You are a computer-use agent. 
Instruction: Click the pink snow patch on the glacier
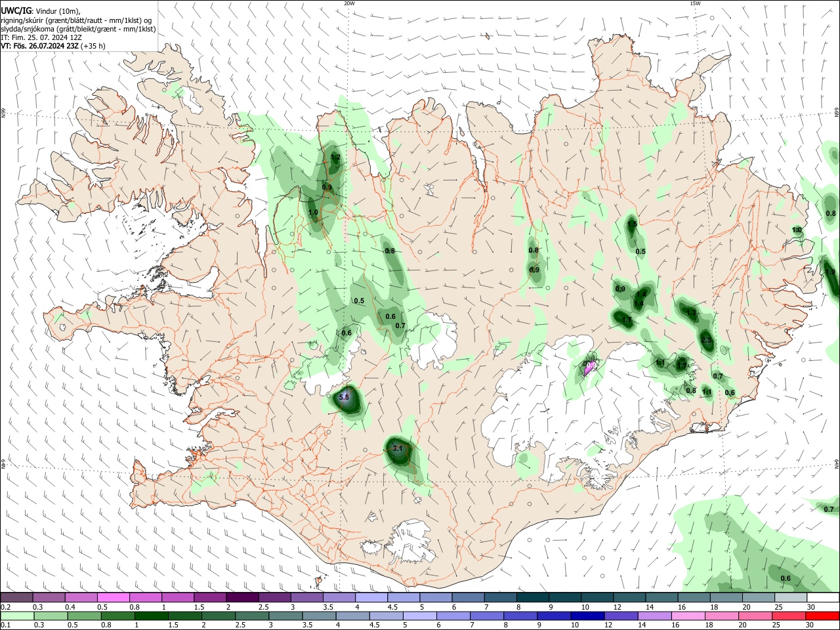(x=590, y=367)
